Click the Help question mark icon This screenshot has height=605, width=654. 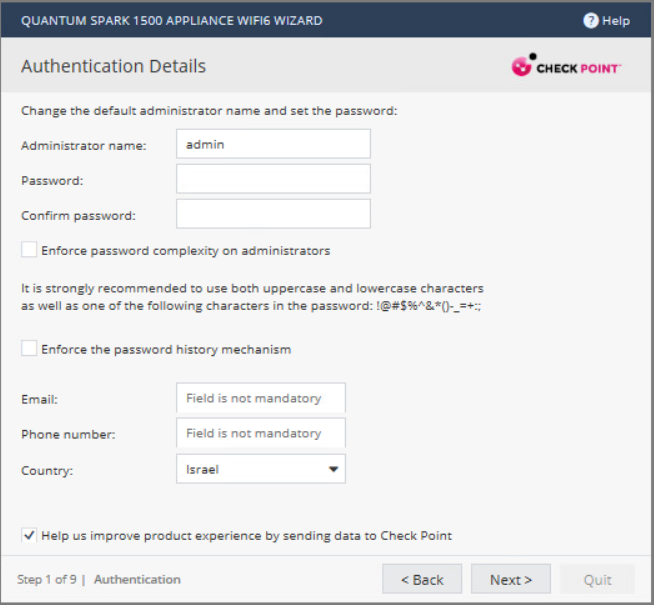pyautogui.click(x=591, y=20)
